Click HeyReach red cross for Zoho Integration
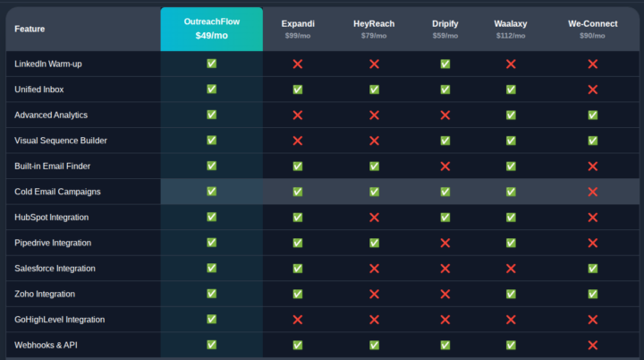The height and width of the screenshot is (360, 644). point(374,294)
